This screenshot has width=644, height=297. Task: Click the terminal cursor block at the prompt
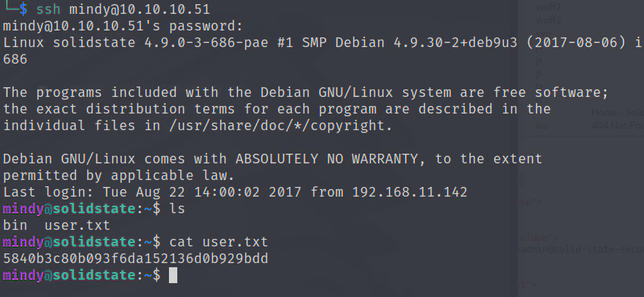click(173, 276)
